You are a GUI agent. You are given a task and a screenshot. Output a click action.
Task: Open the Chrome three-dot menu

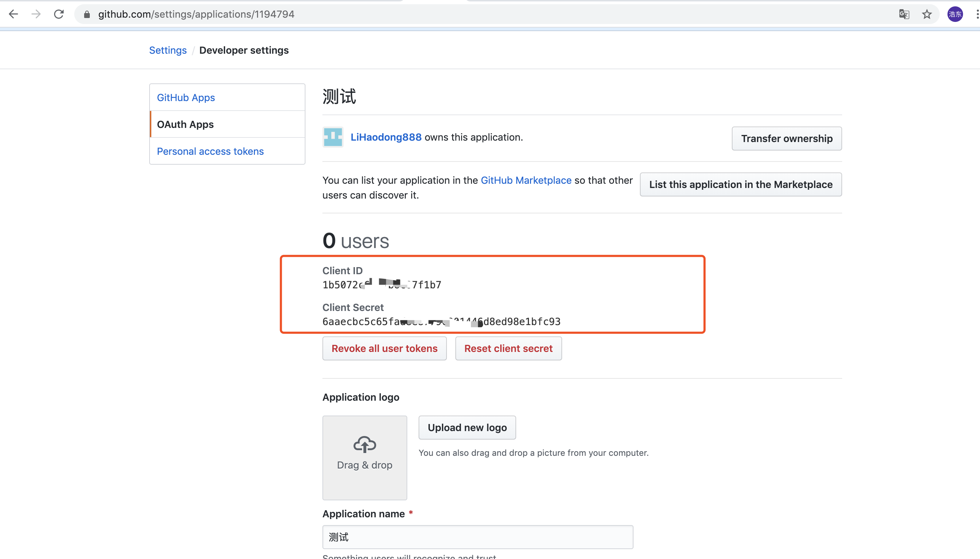click(976, 14)
